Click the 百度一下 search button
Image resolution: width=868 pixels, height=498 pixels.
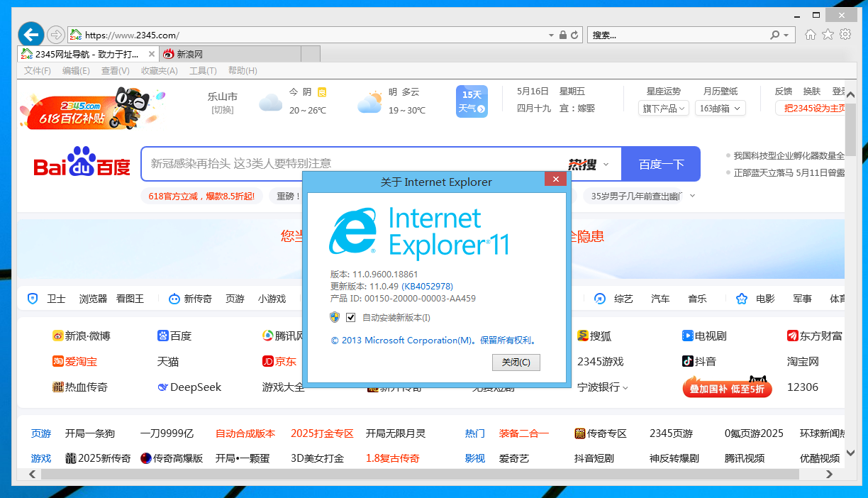(x=661, y=164)
